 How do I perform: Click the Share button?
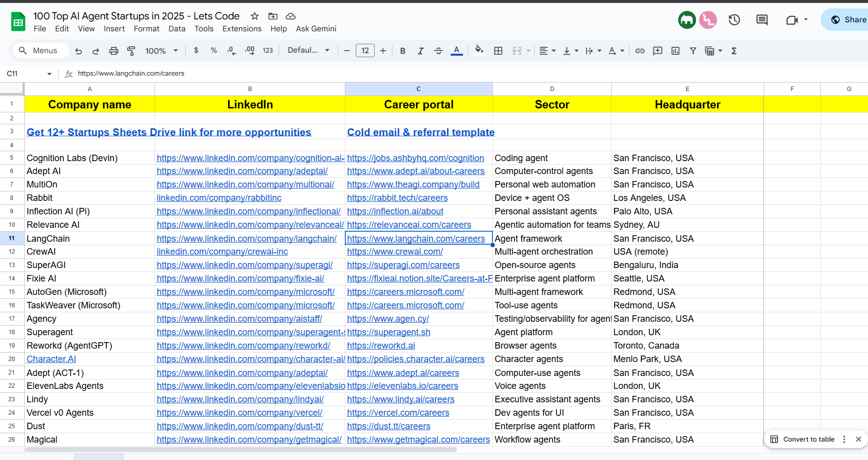click(847, 20)
